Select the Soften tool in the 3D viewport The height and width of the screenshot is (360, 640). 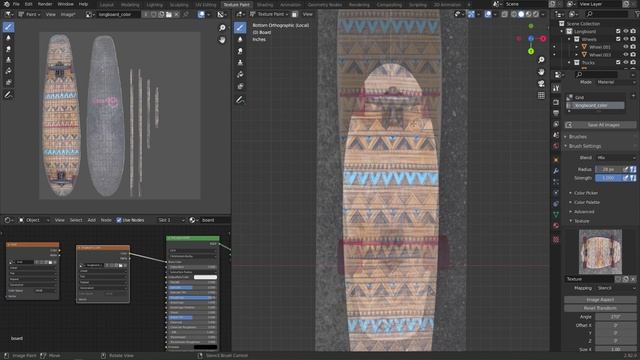pyautogui.click(x=240, y=40)
